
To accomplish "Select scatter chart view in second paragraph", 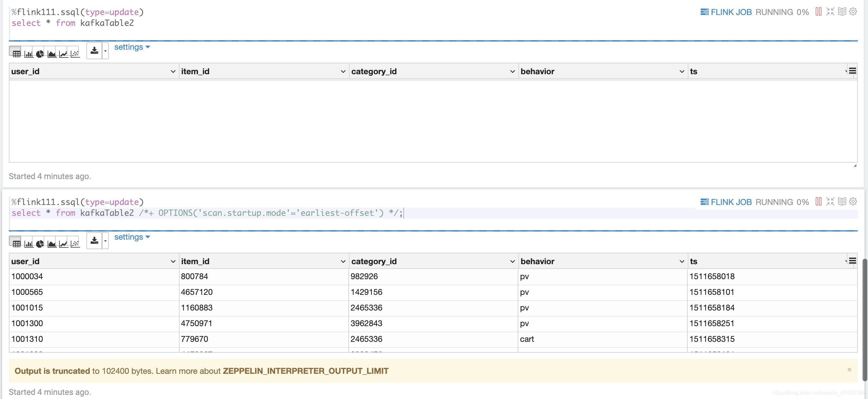I will click(75, 243).
